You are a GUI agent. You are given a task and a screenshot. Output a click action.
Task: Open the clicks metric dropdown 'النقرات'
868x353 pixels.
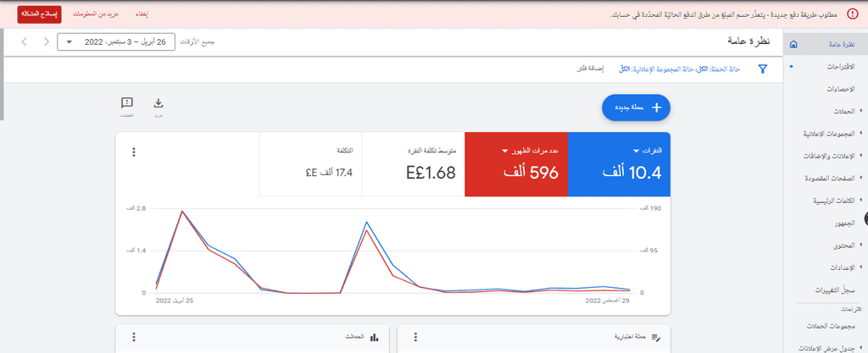pos(650,151)
